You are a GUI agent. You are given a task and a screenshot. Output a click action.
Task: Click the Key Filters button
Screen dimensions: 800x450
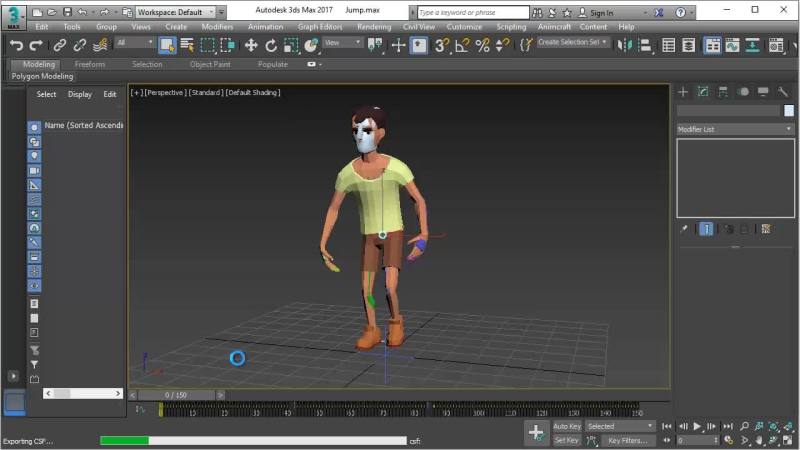(x=628, y=440)
